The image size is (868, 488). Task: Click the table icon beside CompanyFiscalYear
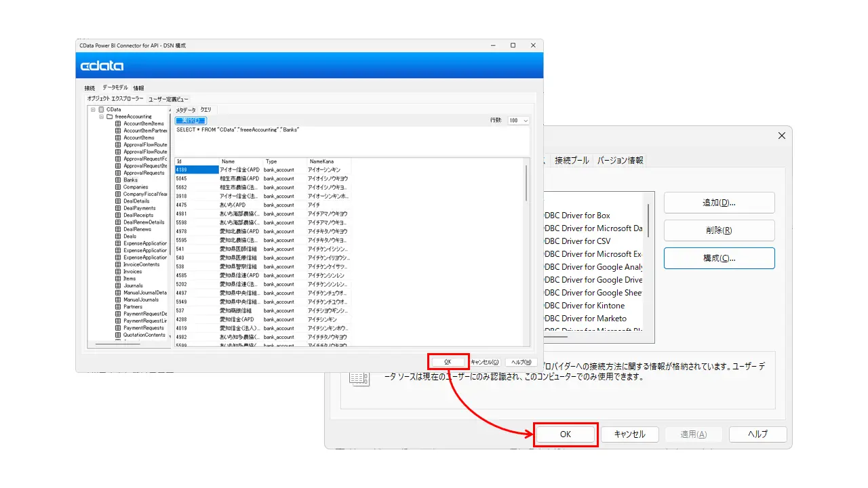[x=118, y=194]
